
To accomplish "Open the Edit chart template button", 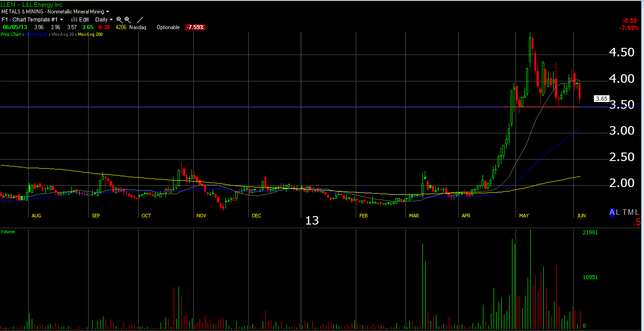I will [x=84, y=20].
